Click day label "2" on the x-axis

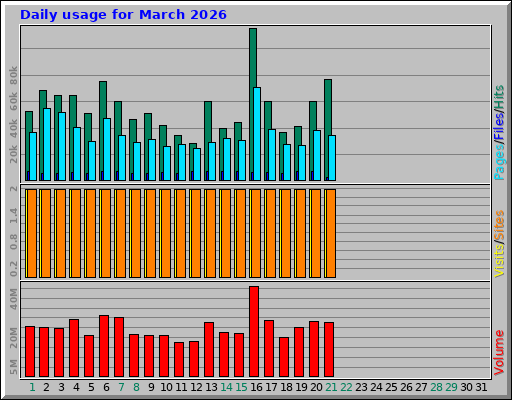[46, 387]
